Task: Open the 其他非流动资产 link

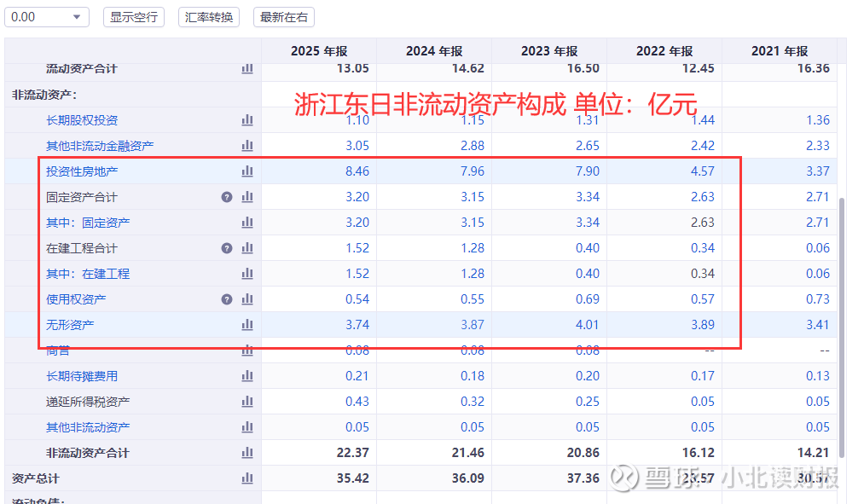Action: (x=88, y=427)
